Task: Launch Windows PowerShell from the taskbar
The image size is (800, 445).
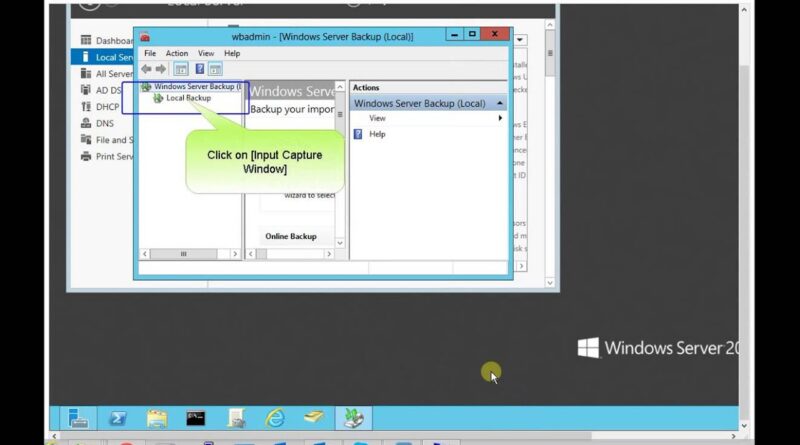Action: pos(117,418)
